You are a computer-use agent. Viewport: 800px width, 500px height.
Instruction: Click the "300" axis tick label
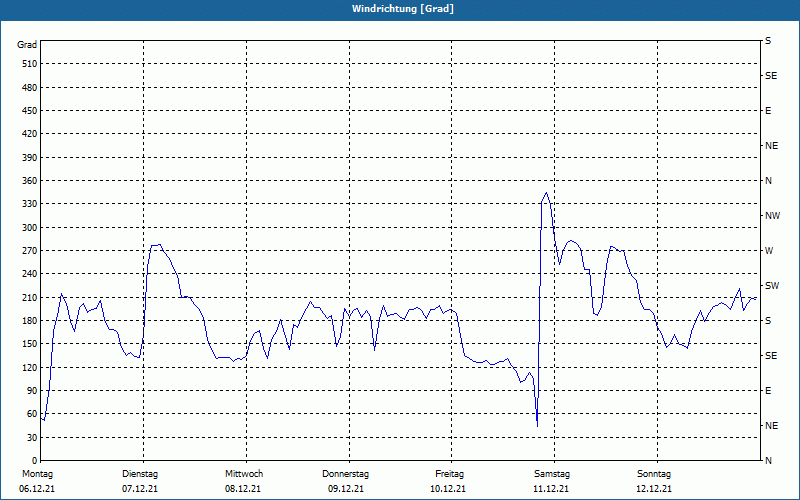click(30, 228)
